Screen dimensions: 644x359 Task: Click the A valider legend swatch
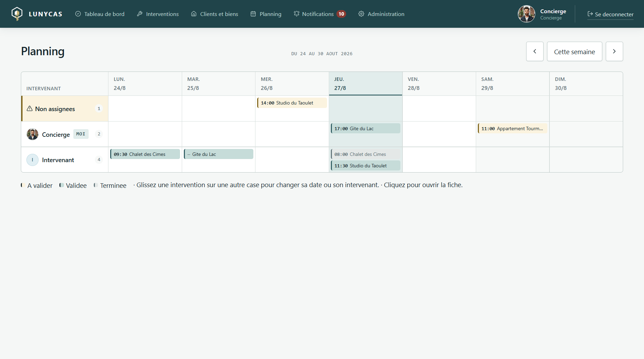click(23, 185)
